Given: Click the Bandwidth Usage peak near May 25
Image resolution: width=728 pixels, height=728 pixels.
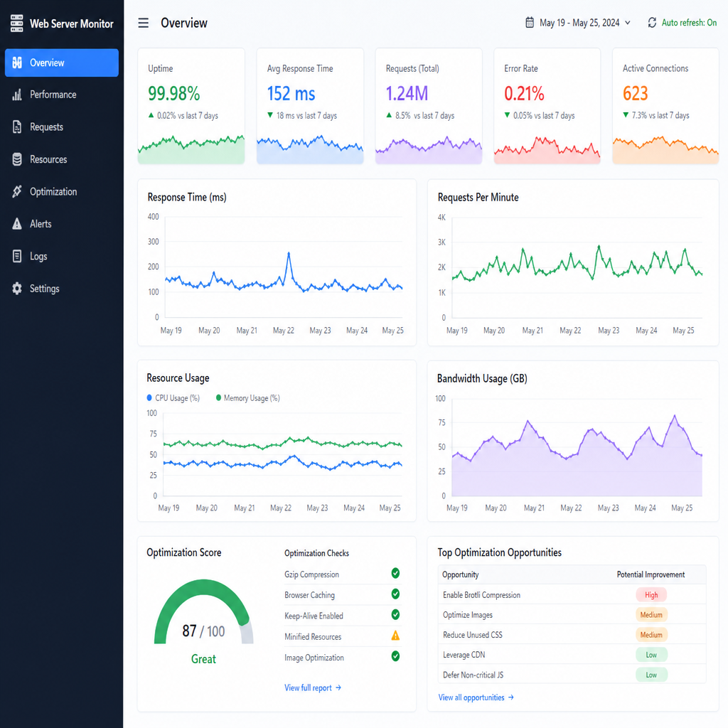Looking at the screenshot, I should click(x=674, y=417).
